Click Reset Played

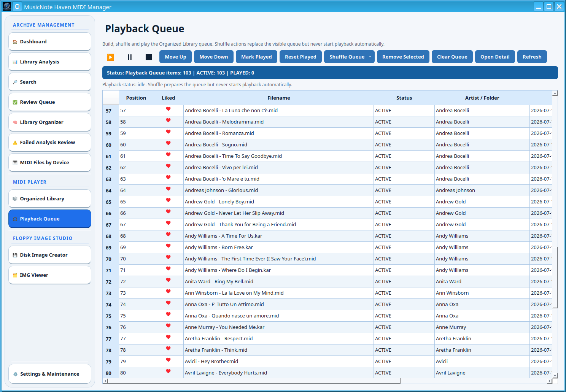pyautogui.click(x=300, y=57)
